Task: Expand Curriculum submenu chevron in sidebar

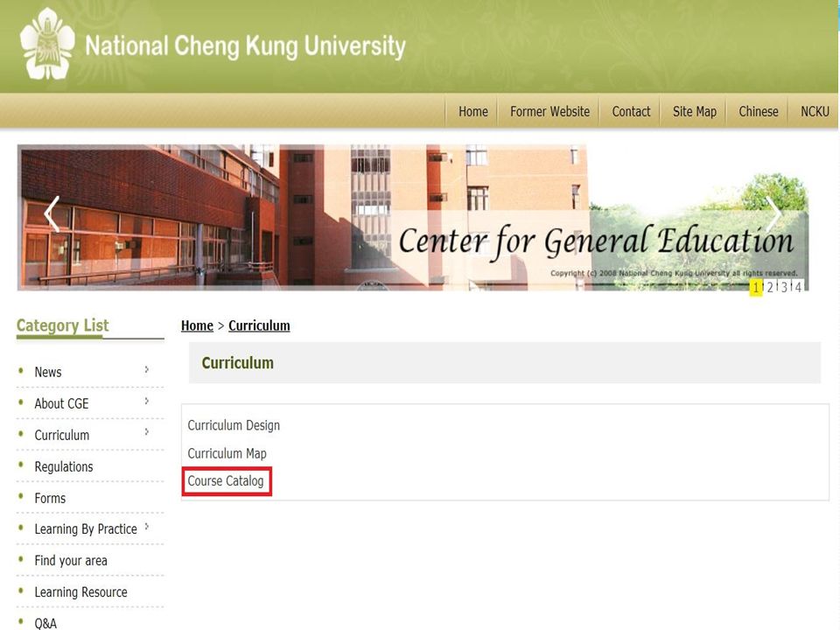Action: click(146, 431)
